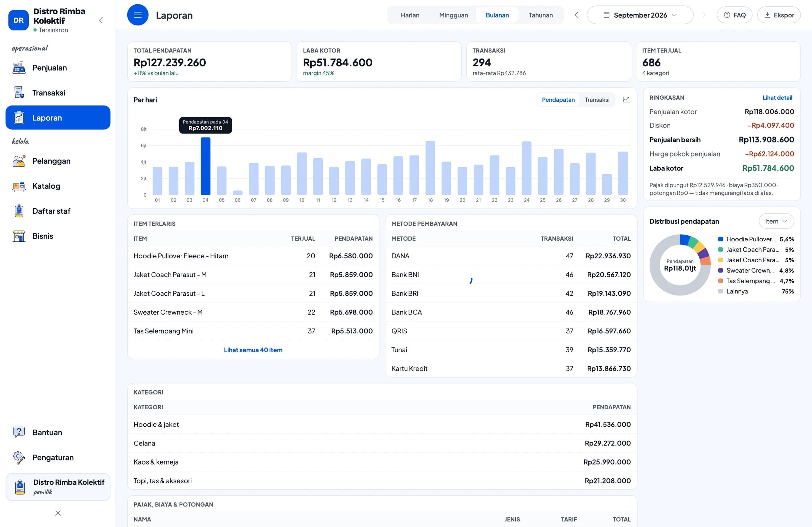Open the Item distribution dropdown
Screen dimensions: 812x527
pyautogui.click(x=776, y=221)
